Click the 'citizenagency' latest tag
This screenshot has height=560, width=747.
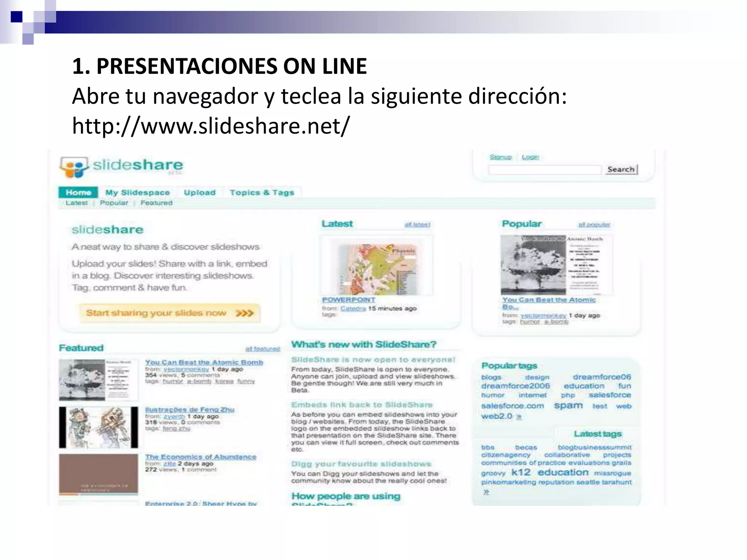point(506,455)
